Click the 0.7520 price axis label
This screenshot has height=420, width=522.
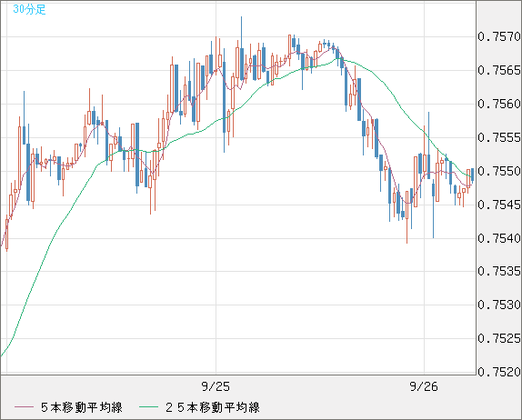tap(499, 372)
